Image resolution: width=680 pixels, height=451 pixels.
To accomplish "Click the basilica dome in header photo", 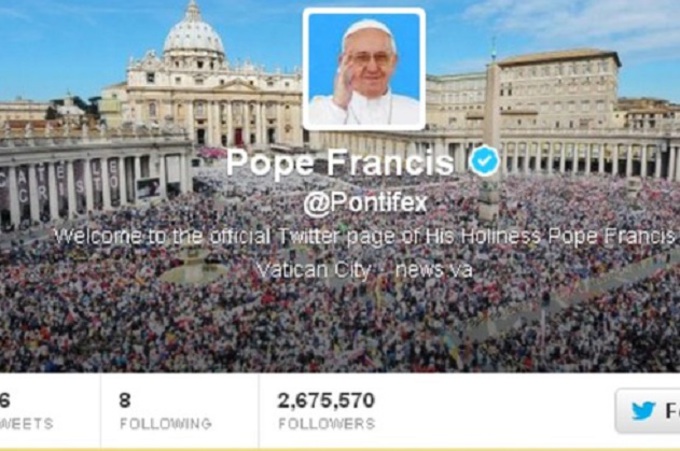I will point(193,33).
